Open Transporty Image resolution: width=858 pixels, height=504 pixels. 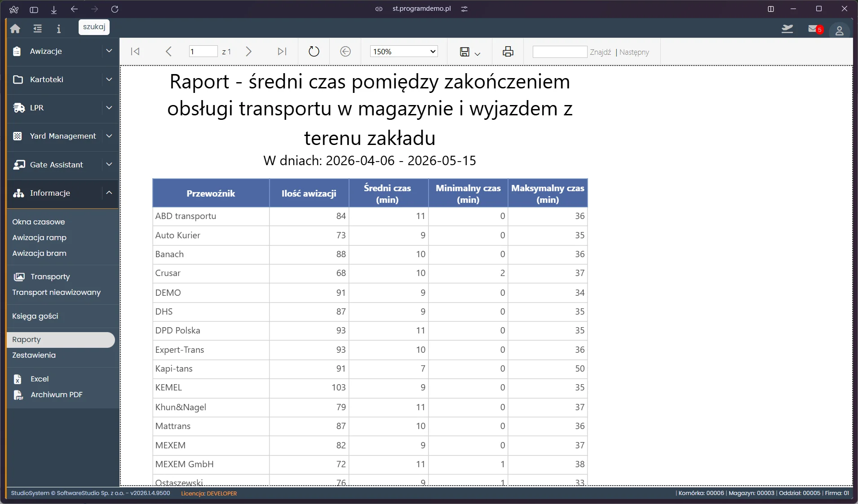point(50,276)
